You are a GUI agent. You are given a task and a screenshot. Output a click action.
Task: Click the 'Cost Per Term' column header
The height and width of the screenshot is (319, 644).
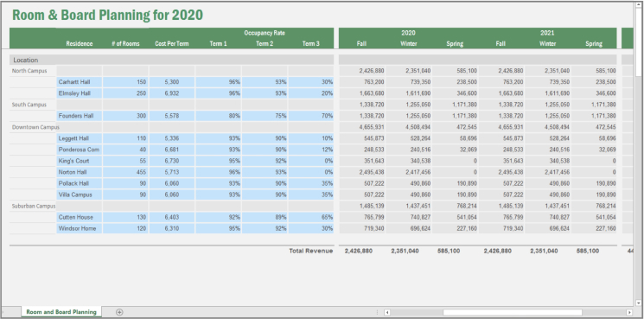click(172, 43)
